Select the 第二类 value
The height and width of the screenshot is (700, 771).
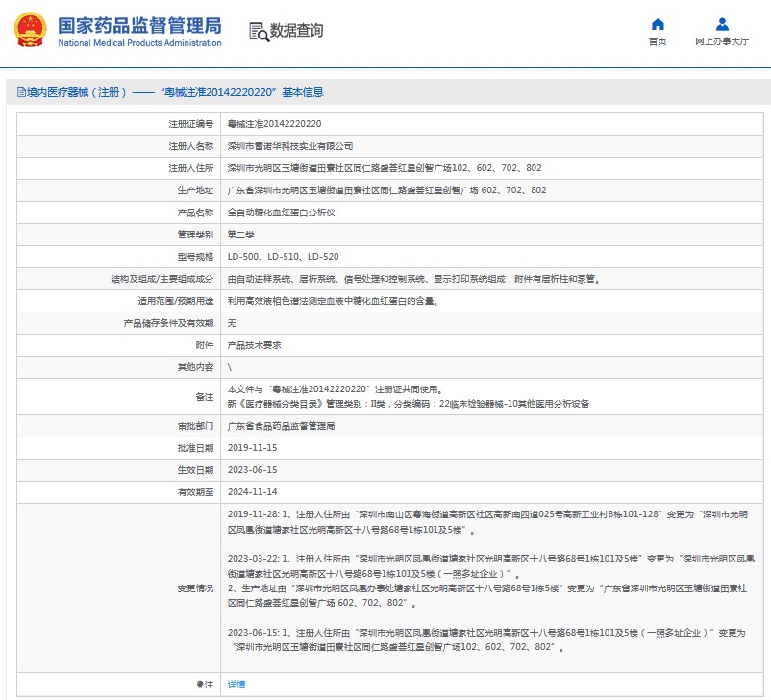(x=241, y=235)
